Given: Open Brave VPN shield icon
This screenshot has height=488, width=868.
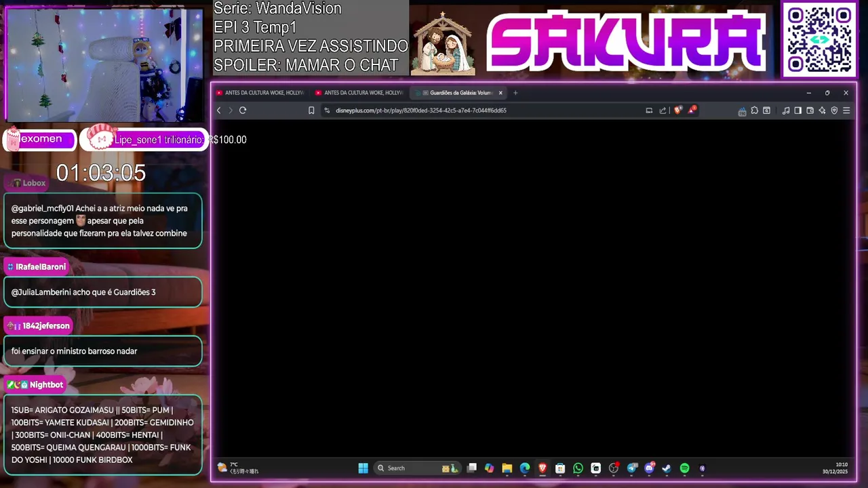Looking at the screenshot, I should click(x=834, y=110).
